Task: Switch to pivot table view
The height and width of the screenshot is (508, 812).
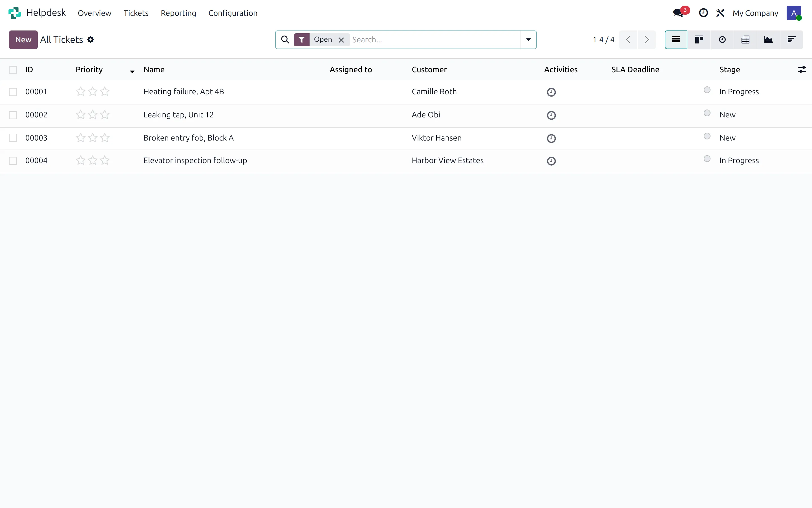Action: coord(745,40)
